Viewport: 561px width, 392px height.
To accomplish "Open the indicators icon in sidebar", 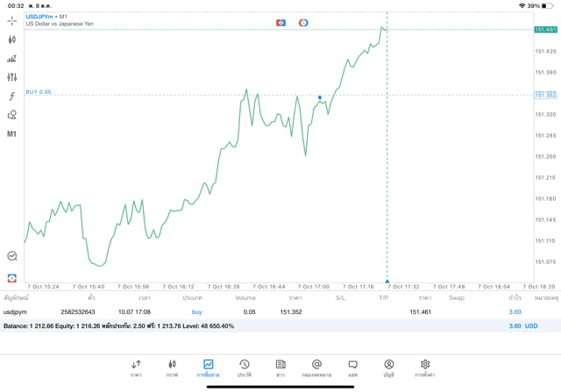I will (11, 59).
